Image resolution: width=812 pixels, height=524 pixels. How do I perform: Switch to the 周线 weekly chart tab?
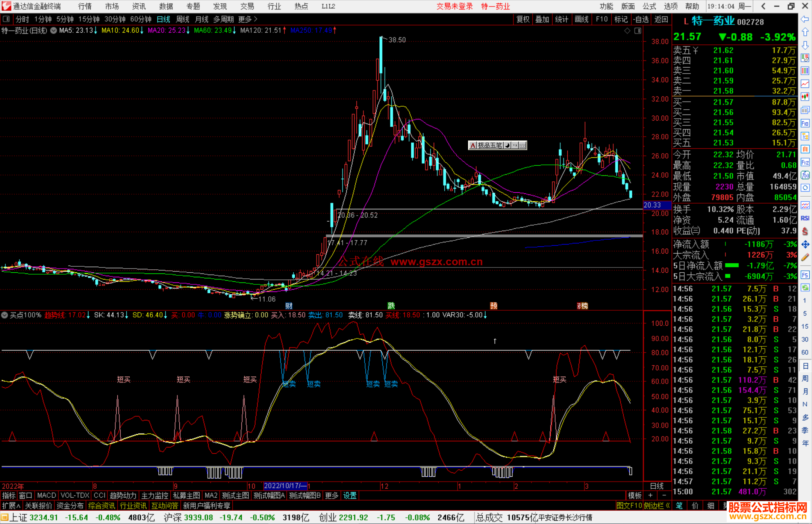pos(183,19)
